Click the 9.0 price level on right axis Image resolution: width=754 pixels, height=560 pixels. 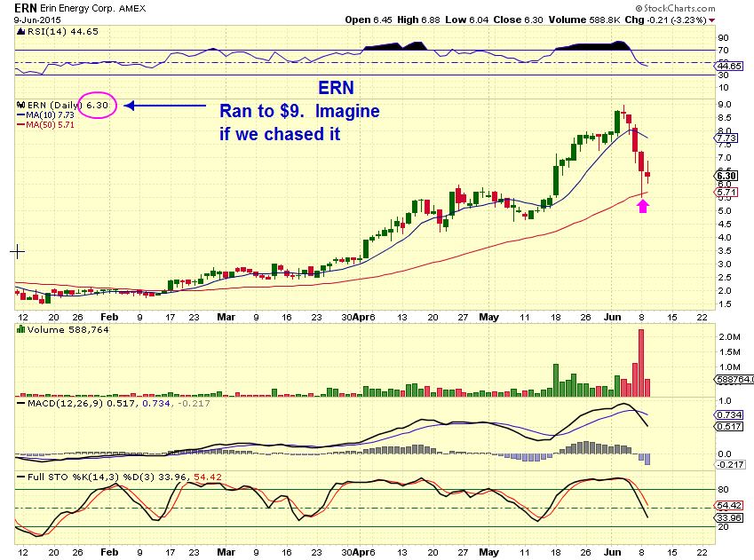(x=724, y=105)
